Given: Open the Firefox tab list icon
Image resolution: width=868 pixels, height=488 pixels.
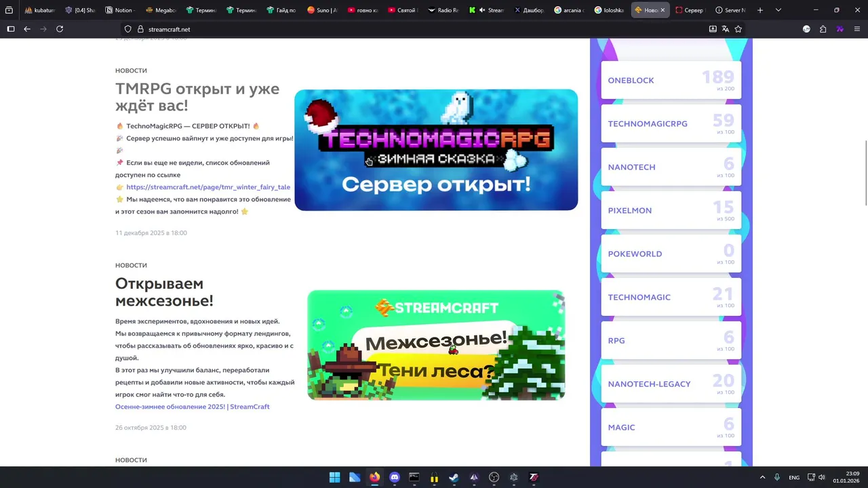Looking at the screenshot, I should [x=9, y=10].
